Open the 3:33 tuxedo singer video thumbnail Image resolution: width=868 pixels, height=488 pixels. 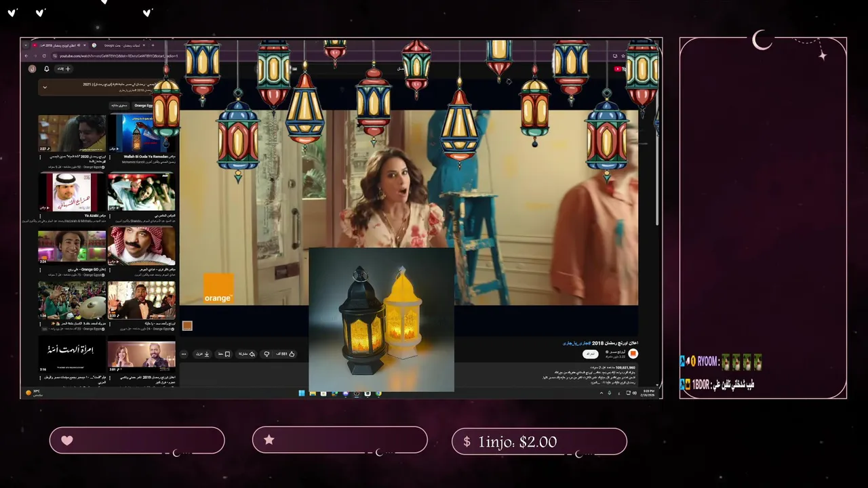[x=142, y=300]
